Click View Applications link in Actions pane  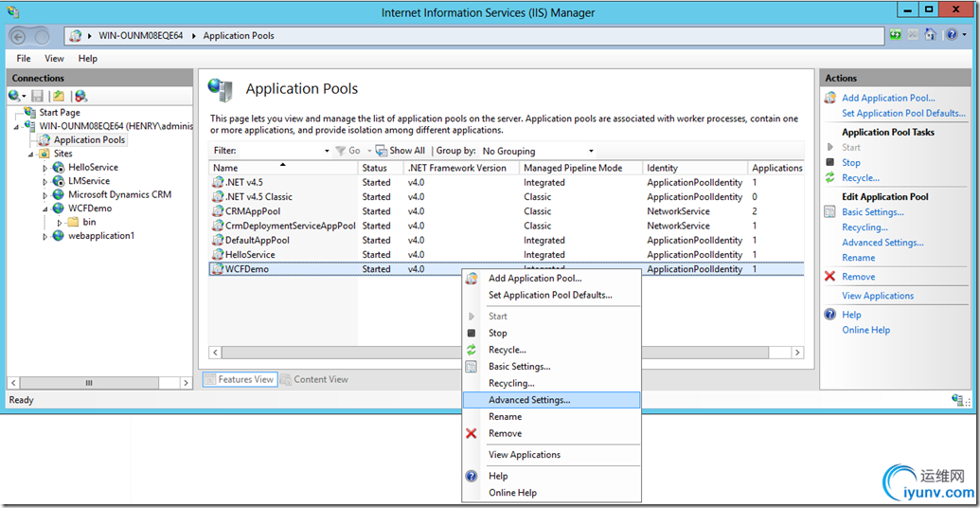(x=878, y=296)
